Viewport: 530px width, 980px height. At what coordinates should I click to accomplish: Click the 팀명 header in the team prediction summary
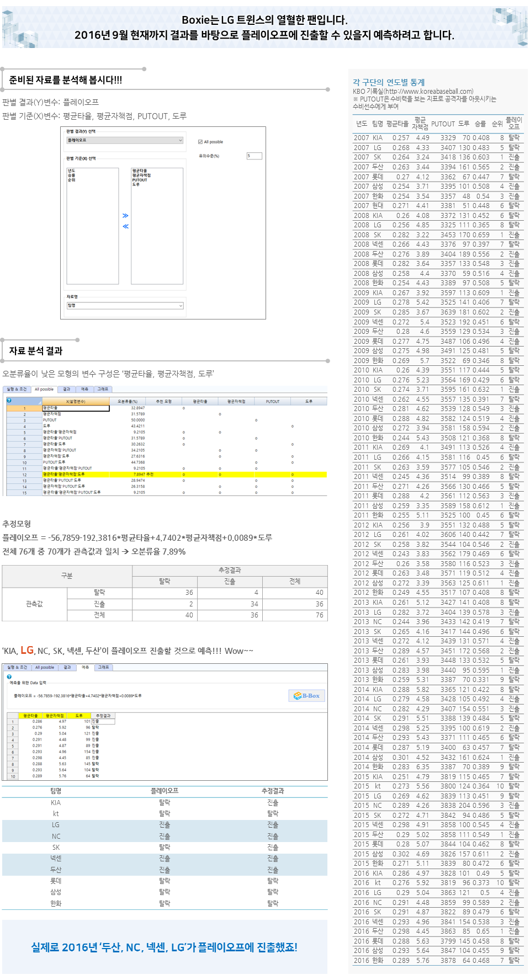pyautogui.click(x=56, y=791)
